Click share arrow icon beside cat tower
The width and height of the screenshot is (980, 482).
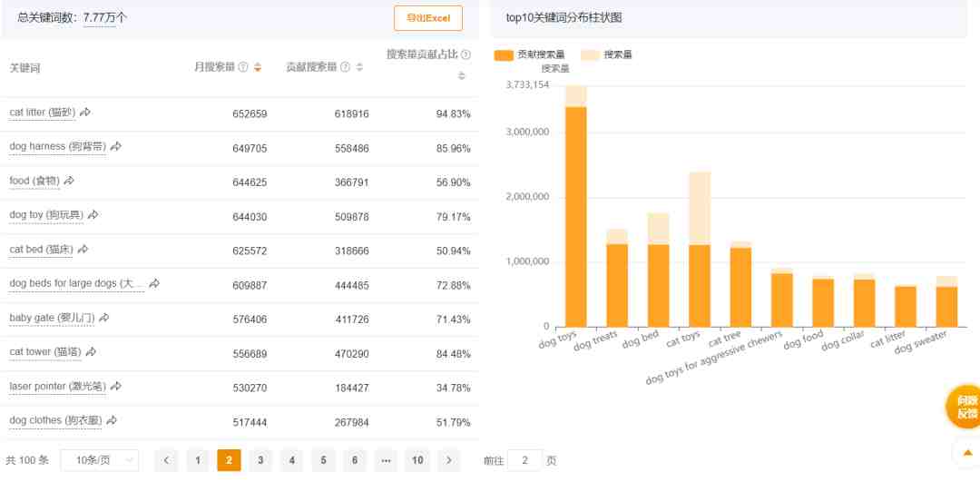(92, 352)
